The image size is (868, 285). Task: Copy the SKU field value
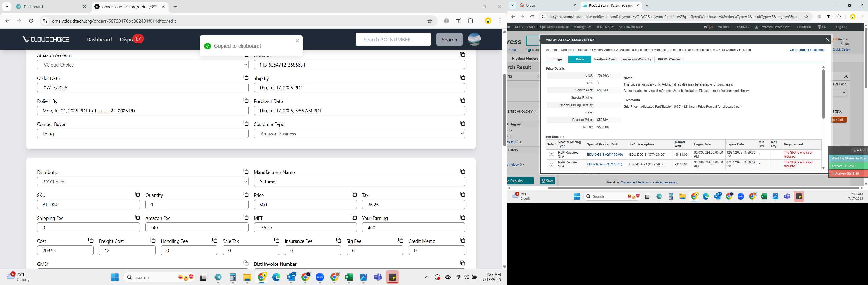tap(137, 194)
